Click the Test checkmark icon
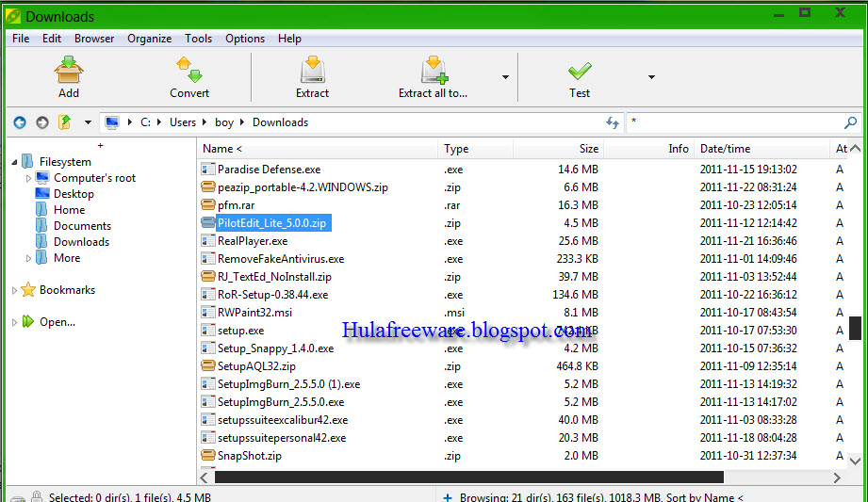Viewport: 868px width, 502px height. (x=580, y=71)
